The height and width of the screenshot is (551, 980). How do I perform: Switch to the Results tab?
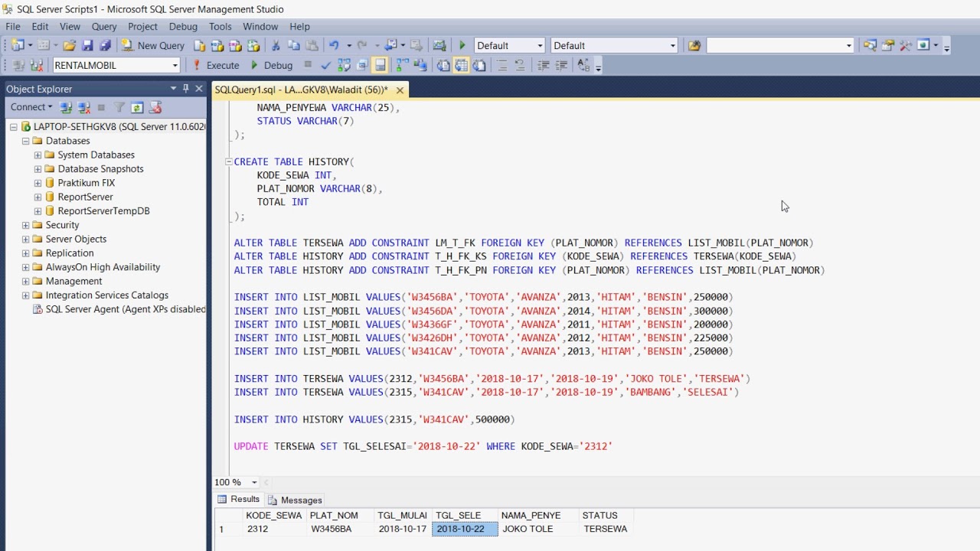click(239, 499)
